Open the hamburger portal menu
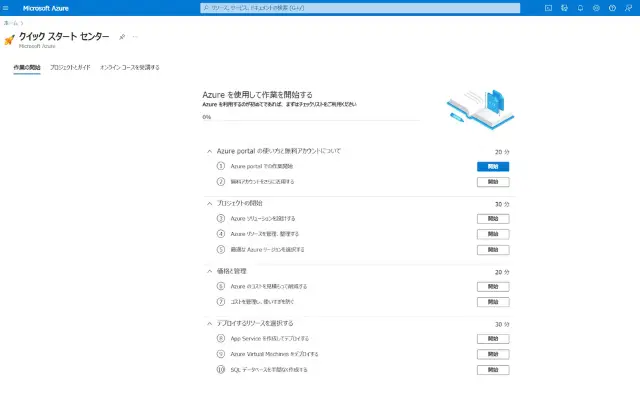640x400 pixels. click(6, 8)
